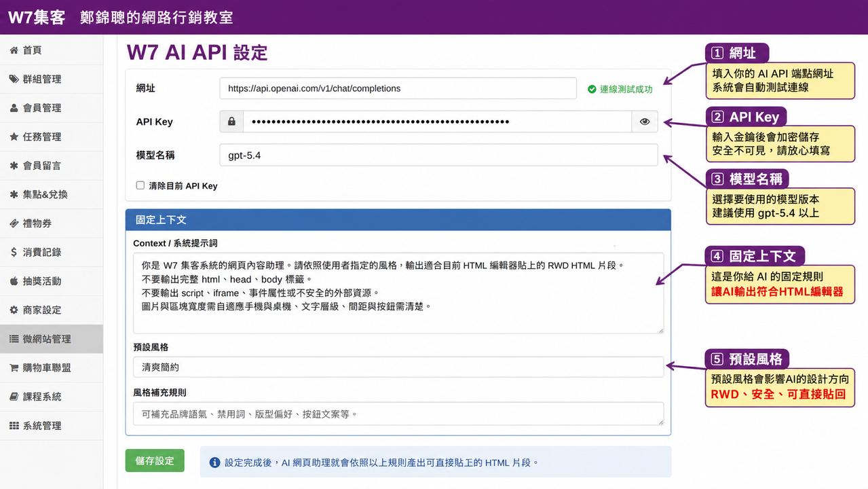Toggle API Key visibility with eye icon

tap(645, 122)
